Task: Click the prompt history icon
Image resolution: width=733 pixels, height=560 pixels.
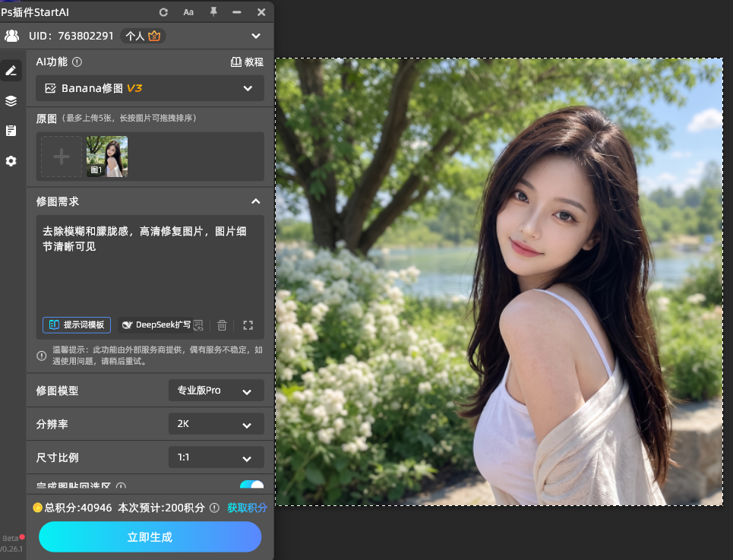Action: point(199,325)
